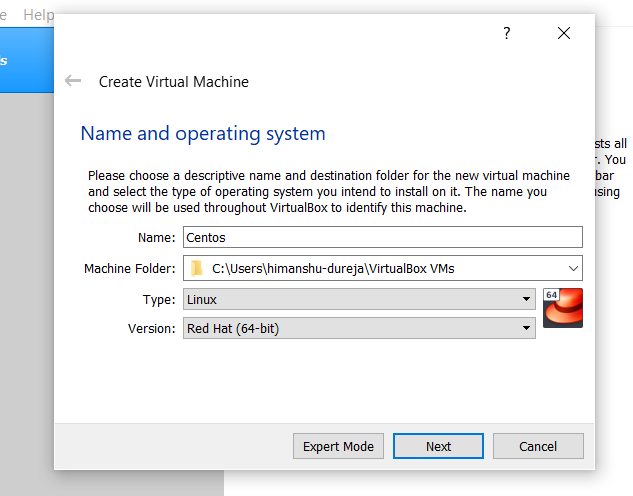This screenshot has width=633, height=496.
Task: Close the Create Virtual Machine dialog
Action: coord(564,33)
